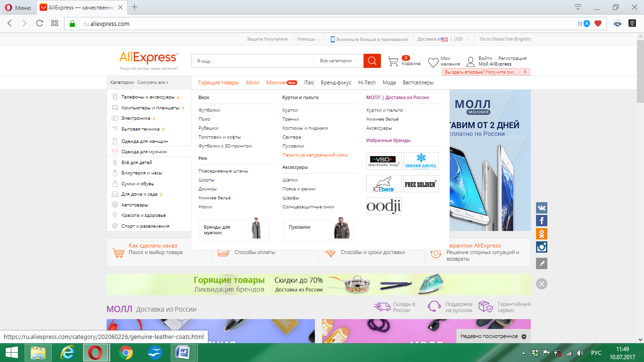Viewport: 644px width, 362px height.
Task: Click the user account profile icon
Action: [x=471, y=62]
